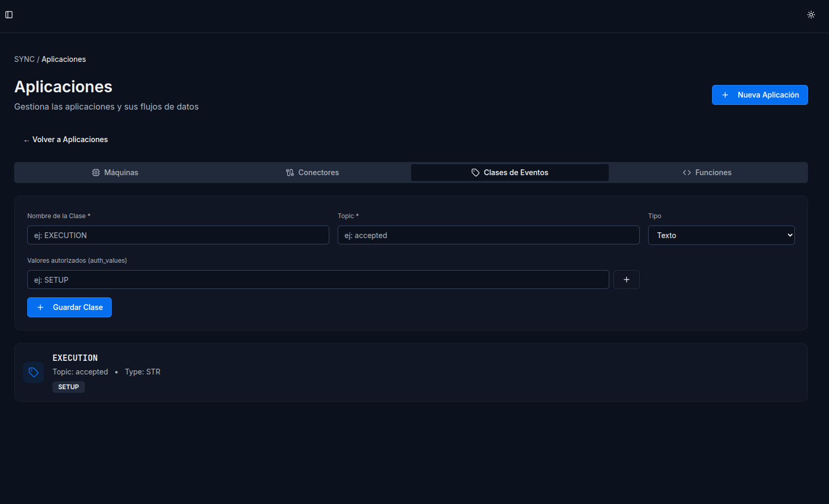Image resolution: width=829 pixels, height=504 pixels.
Task: Go to the Funciones tab
Action: 707,173
